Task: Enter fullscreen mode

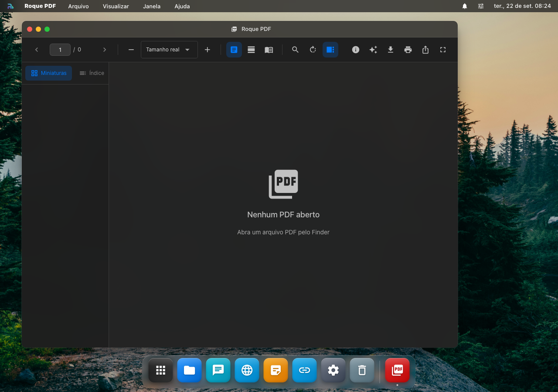Action: (x=443, y=50)
